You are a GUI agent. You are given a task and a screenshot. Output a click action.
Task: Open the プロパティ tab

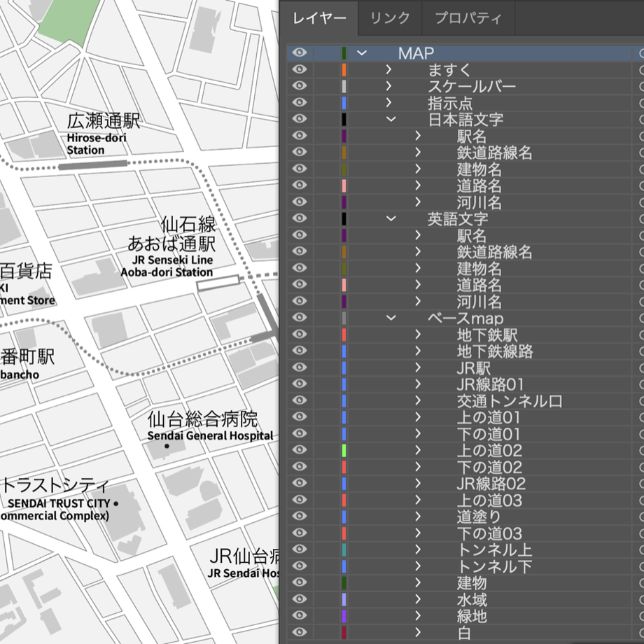(x=468, y=18)
